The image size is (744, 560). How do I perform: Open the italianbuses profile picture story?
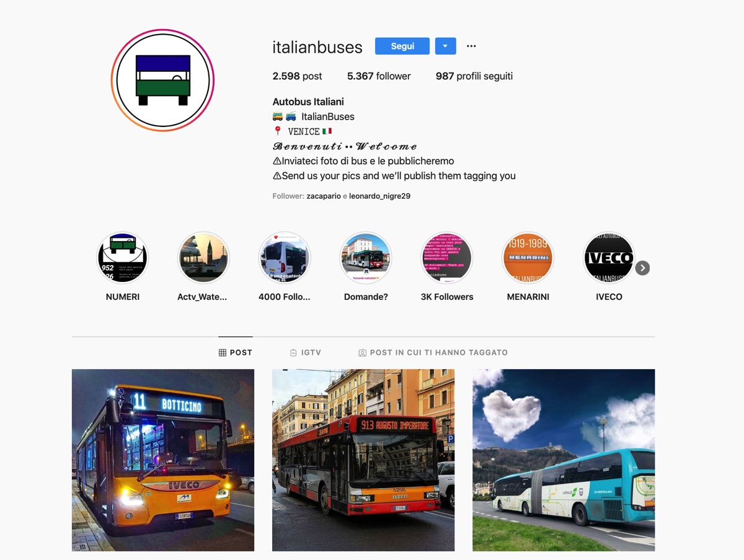[x=162, y=81]
